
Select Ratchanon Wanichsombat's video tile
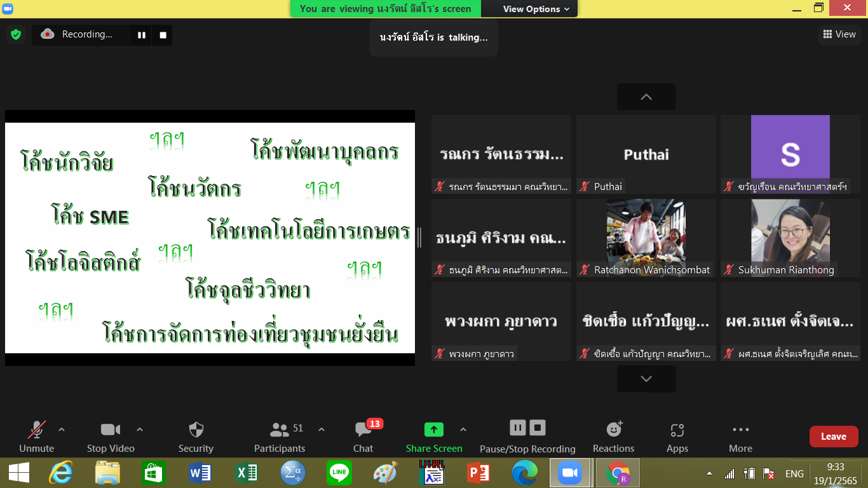[x=646, y=238]
